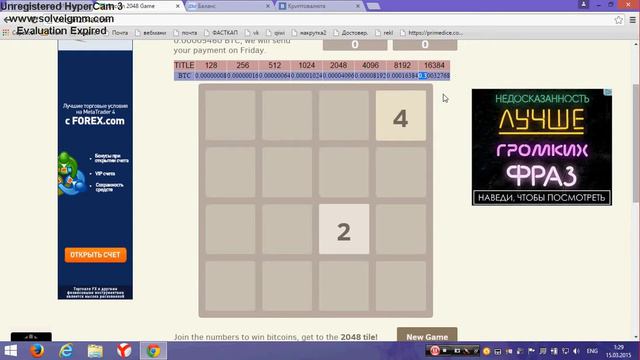Close the 2048 Game tab
This screenshot has width=640, height=360.
pyautogui.click(x=178, y=6)
